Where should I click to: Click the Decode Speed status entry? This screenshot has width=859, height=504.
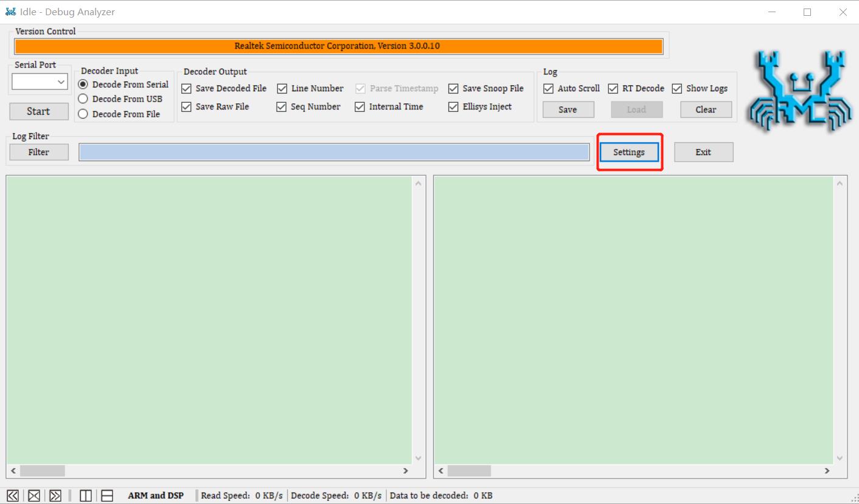[336, 495]
